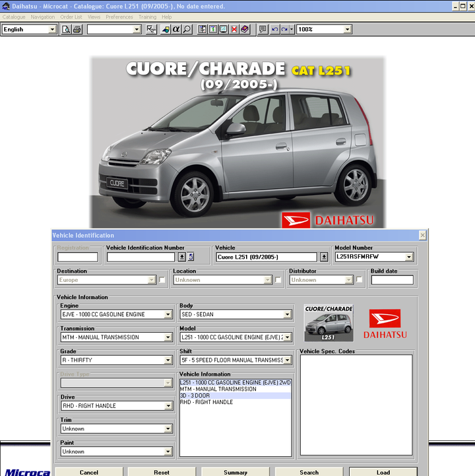Image resolution: width=475 pixels, height=476 pixels.
Task: Click the Reset button
Action: point(162,472)
